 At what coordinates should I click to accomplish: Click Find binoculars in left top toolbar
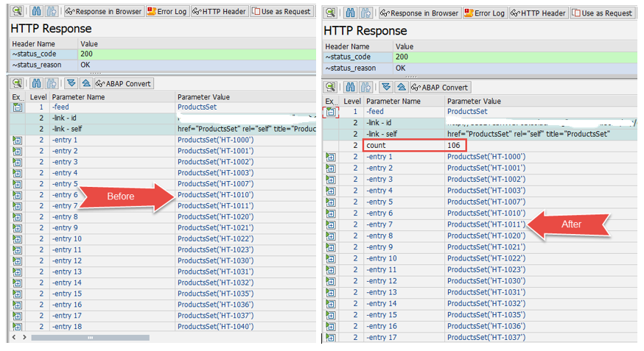pos(35,12)
